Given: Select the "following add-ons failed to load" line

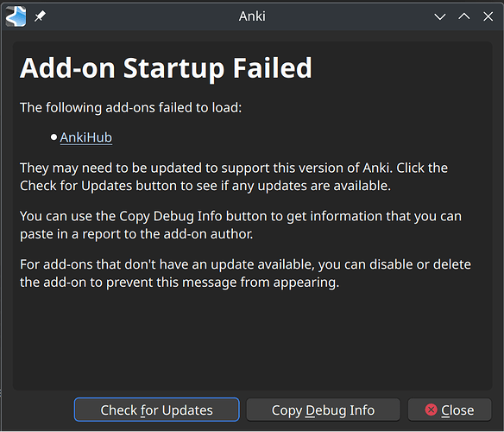Looking at the screenshot, I should click(130, 108).
